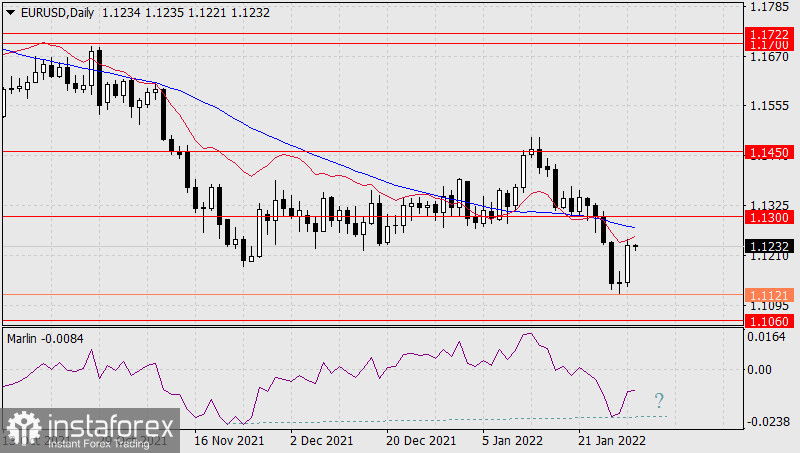Viewport: 800px width, 453px height.
Task: Click the 20 Dec 2021 date label
Action: pyautogui.click(x=422, y=440)
